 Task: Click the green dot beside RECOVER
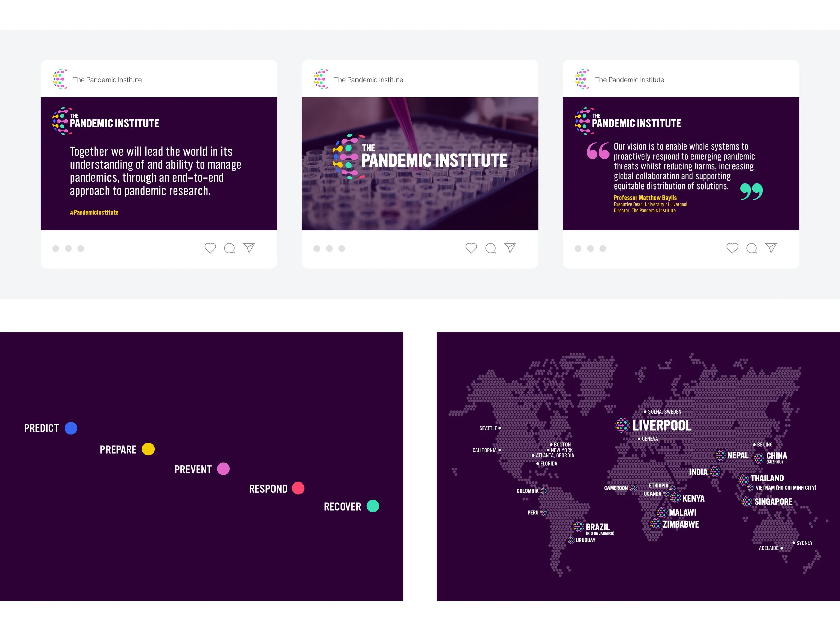click(x=373, y=506)
